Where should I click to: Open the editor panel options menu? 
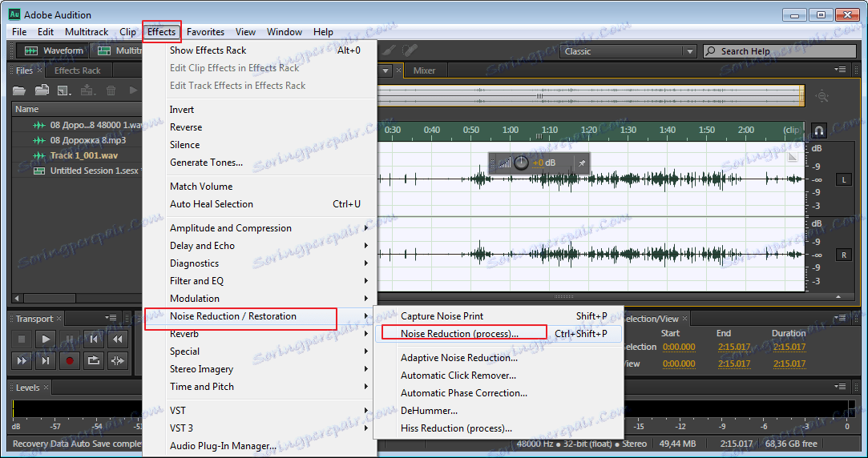(840, 70)
